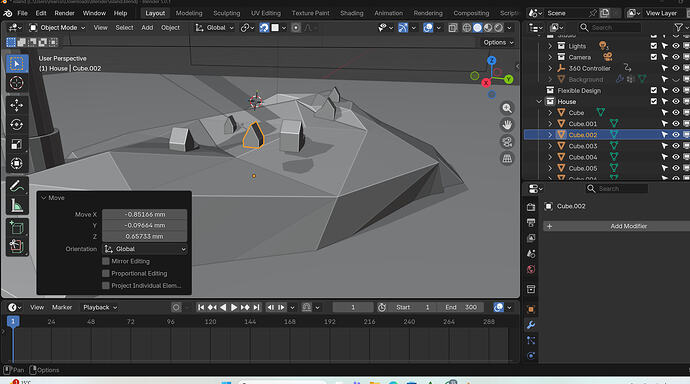690x384 pixels.
Task: Select the Add Cube tool
Action: tap(17, 228)
